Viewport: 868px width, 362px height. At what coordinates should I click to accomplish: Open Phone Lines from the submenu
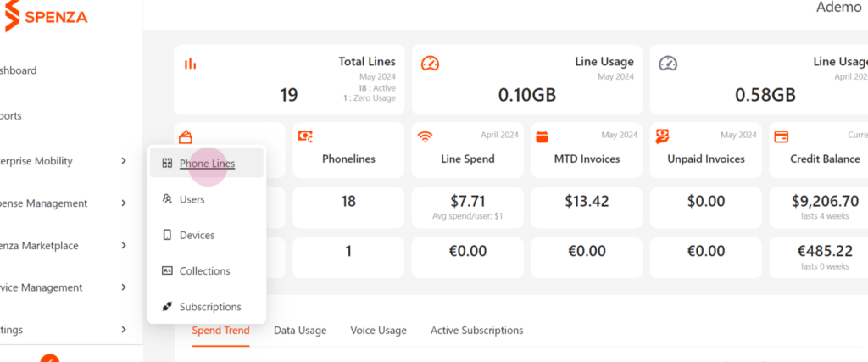tap(207, 164)
